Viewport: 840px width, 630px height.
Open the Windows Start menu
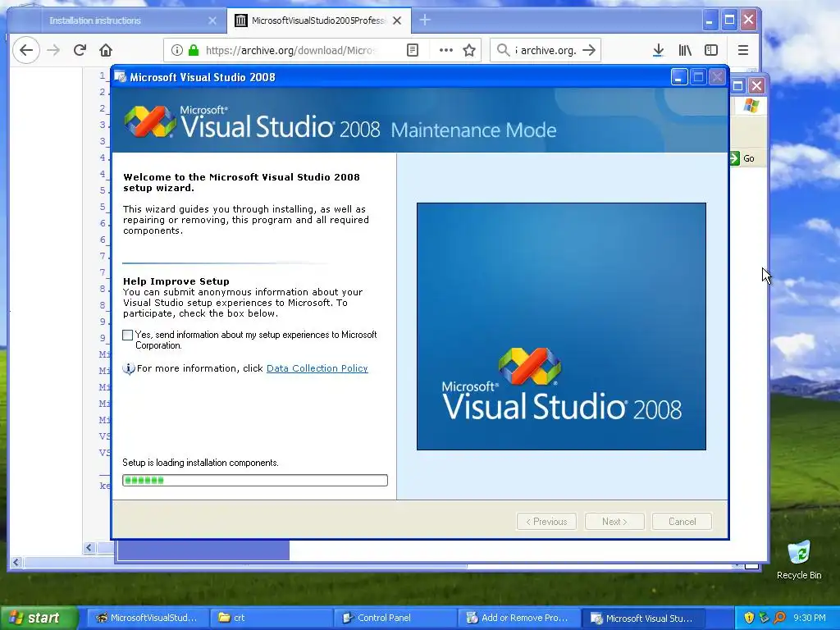[39, 618]
